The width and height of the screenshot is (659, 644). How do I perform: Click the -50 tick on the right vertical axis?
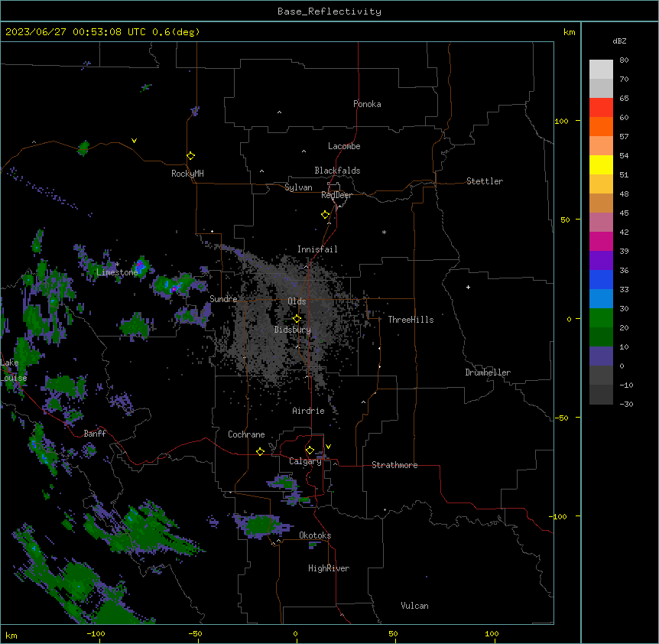point(561,418)
